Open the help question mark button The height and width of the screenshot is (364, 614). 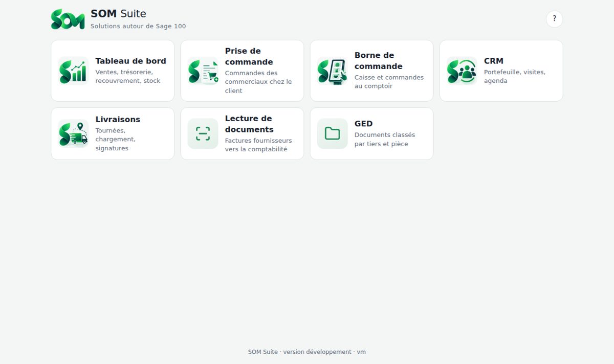pyautogui.click(x=554, y=19)
